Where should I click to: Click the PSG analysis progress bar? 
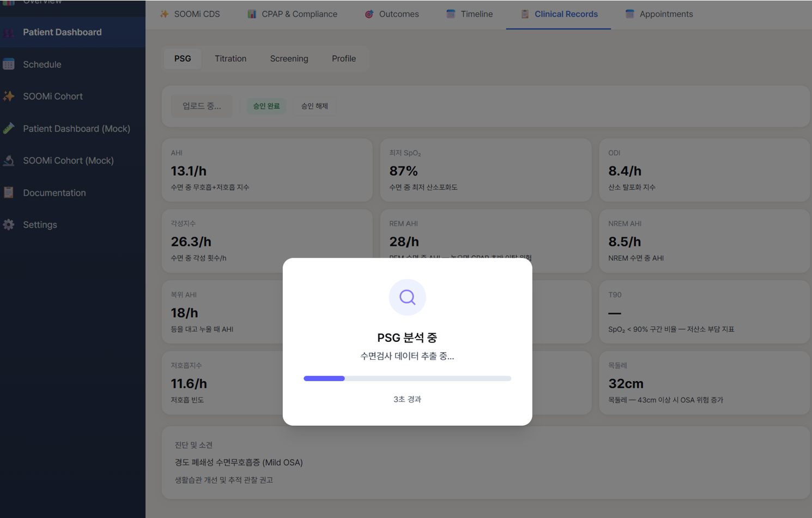(x=407, y=378)
